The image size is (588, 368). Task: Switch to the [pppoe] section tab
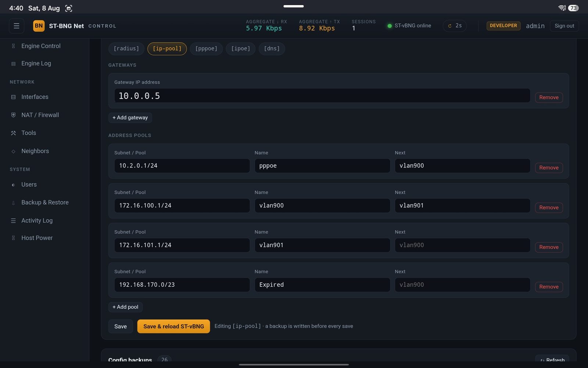tap(206, 49)
